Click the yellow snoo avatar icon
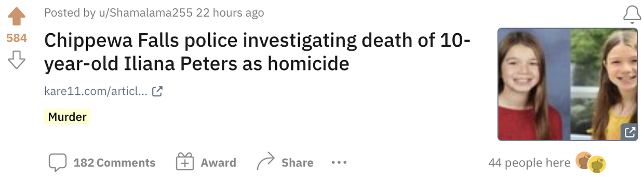This screenshot has width=644, height=195. [597, 164]
